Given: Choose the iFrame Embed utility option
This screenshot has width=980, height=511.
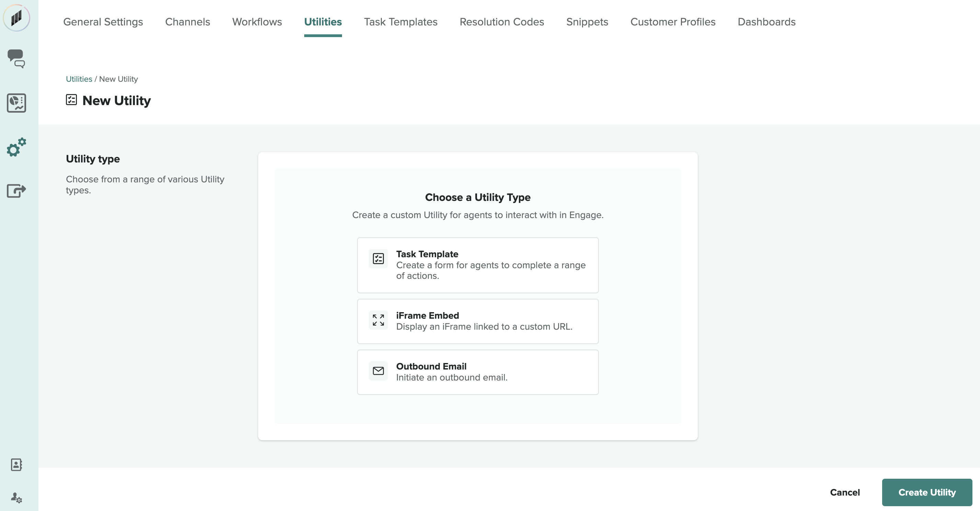Looking at the screenshot, I should coord(477,321).
